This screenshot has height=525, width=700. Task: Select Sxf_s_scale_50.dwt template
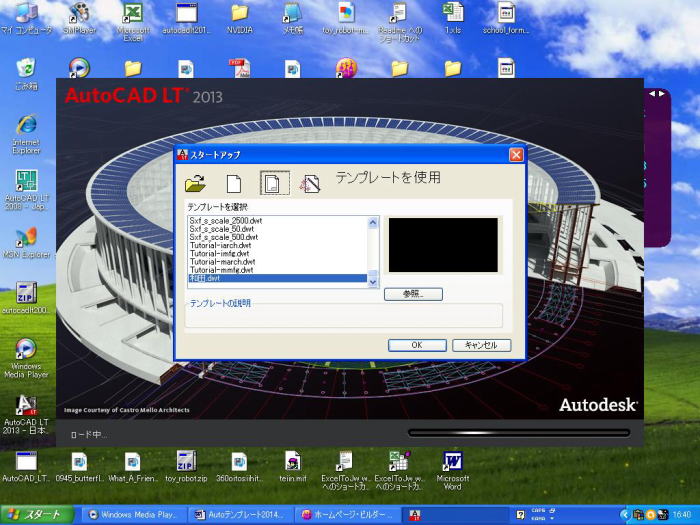[277, 229]
